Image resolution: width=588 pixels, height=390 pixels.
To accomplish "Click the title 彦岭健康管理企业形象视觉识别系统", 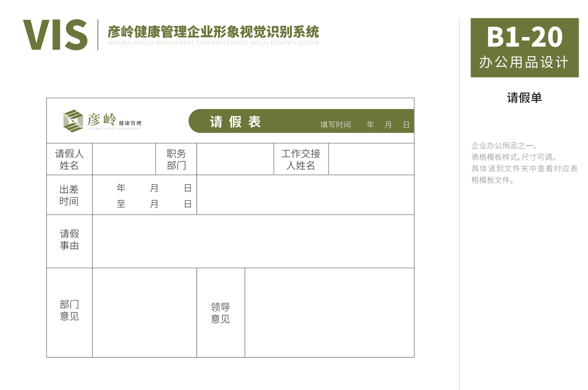I will tap(213, 32).
